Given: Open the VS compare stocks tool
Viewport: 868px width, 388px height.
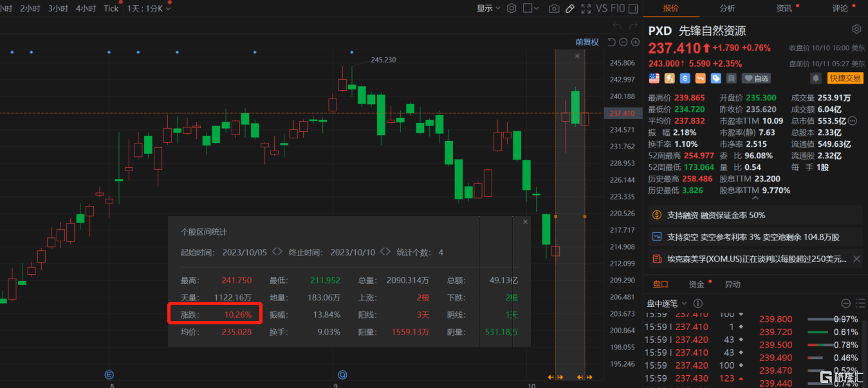Looking at the screenshot, I should pyautogui.click(x=602, y=8).
